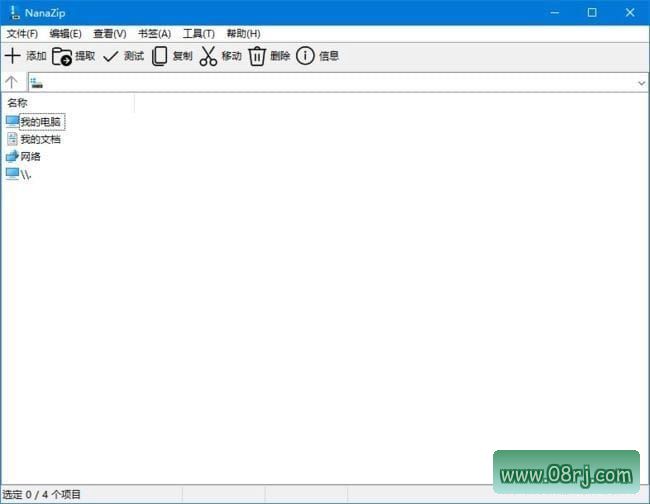The width and height of the screenshot is (650, 504).
Task: Click the 移动 toolbar label
Action: [231, 56]
